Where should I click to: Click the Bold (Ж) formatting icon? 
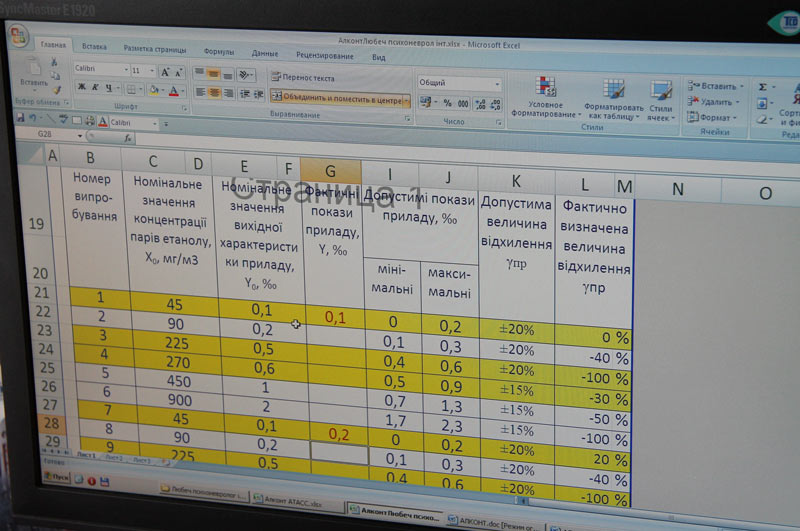click(81, 89)
